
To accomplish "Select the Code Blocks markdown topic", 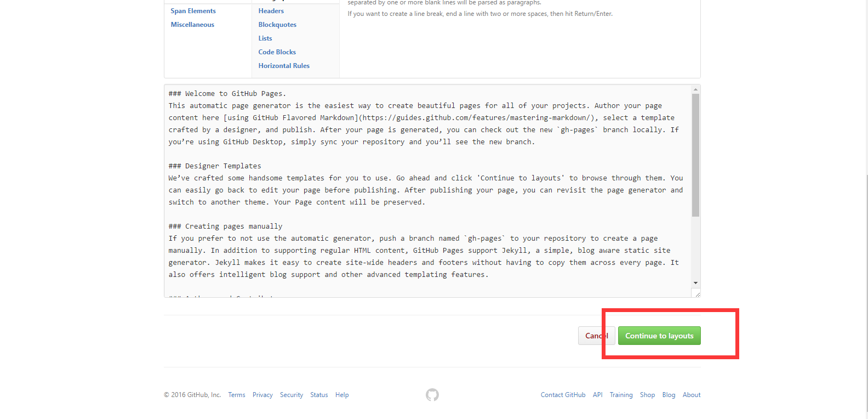I will pos(277,52).
